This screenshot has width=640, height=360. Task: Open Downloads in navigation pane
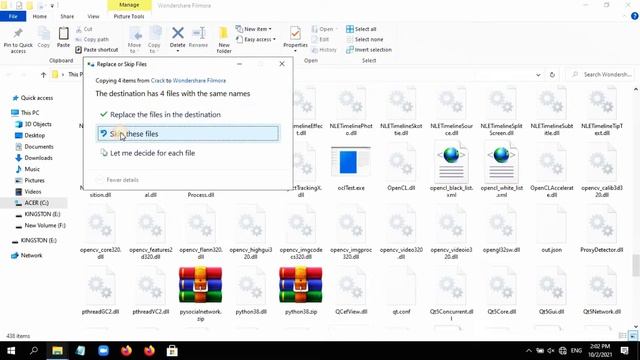pyautogui.click(x=34, y=158)
